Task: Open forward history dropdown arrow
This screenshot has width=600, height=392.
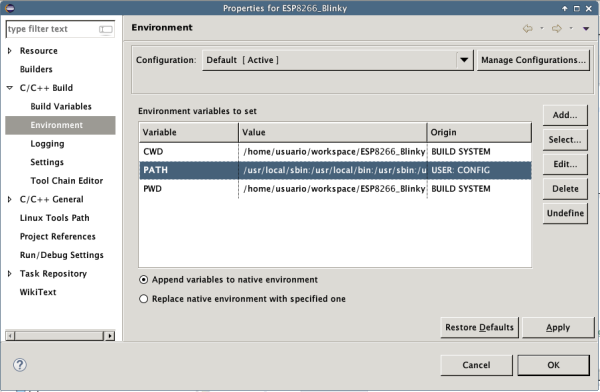Action: point(571,28)
